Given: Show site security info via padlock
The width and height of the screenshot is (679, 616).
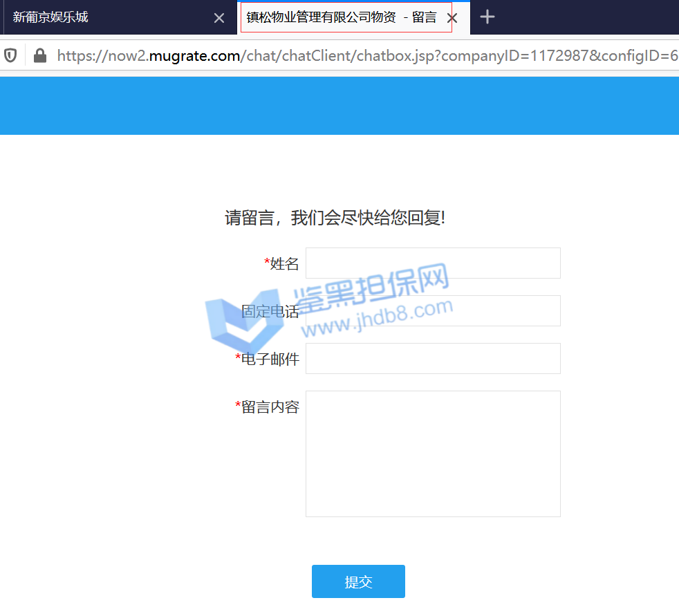Looking at the screenshot, I should [x=40, y=55].
